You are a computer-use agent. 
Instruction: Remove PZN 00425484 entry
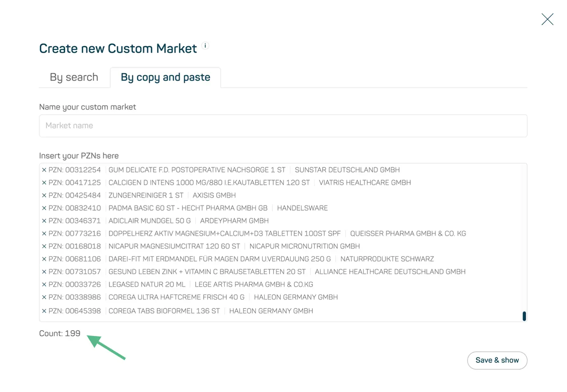point(44,196)
